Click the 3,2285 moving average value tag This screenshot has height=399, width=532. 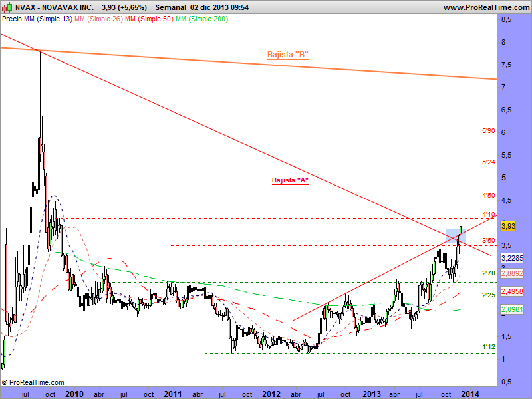pyautogui.click(x=512, y=258)
